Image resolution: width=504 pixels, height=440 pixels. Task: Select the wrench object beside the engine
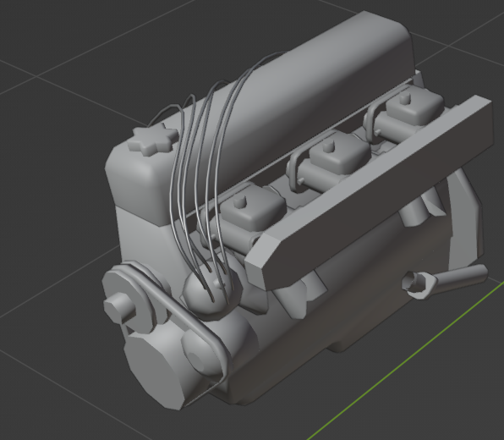[445, 281]
